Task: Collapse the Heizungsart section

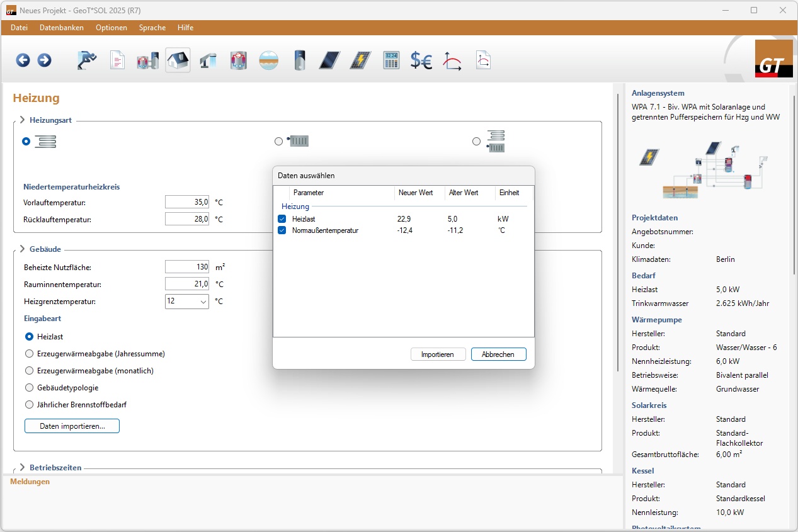Action: coord(22,120)
